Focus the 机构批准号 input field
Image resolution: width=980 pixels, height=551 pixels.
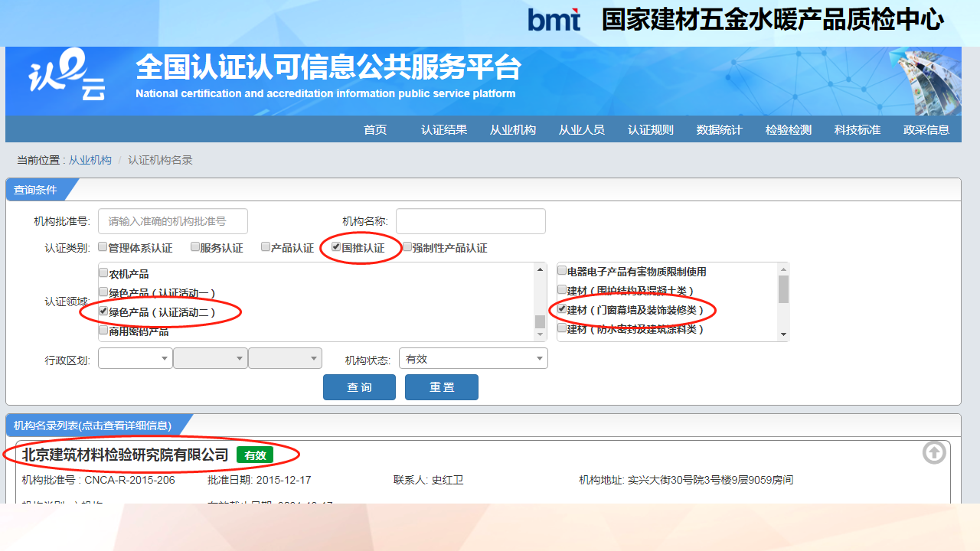point(173,221)
